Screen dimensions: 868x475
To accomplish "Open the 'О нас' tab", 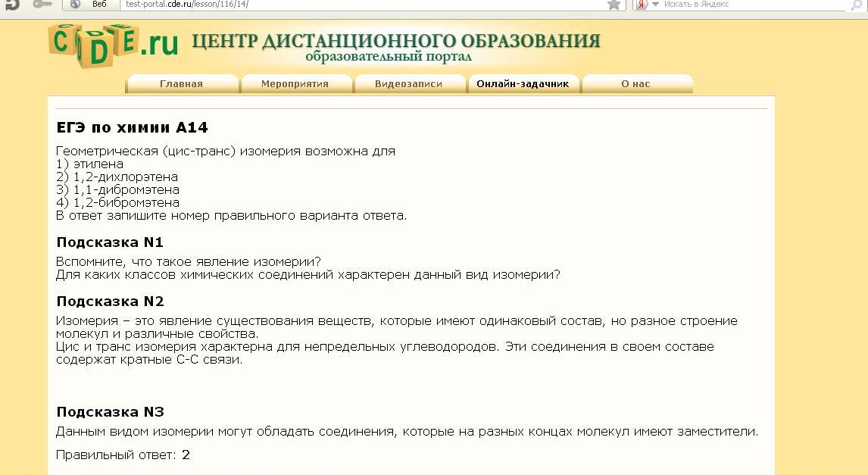I will click(636, 84).
